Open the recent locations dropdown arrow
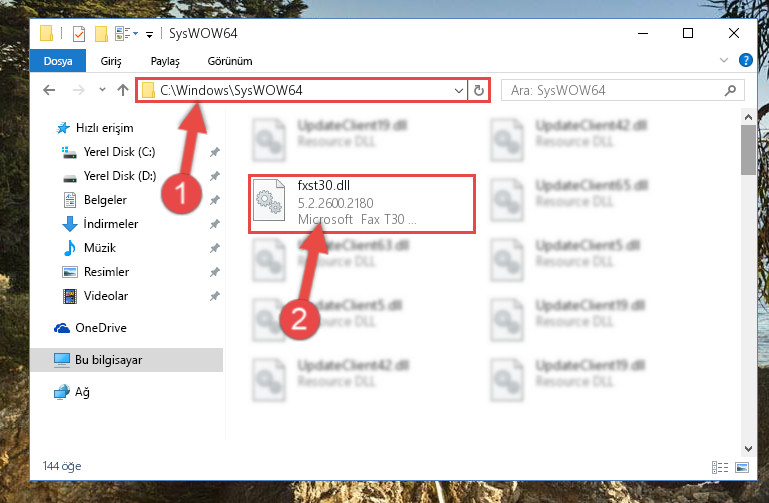The width and height of the screenshot is (769, 503). coord(102,90)
